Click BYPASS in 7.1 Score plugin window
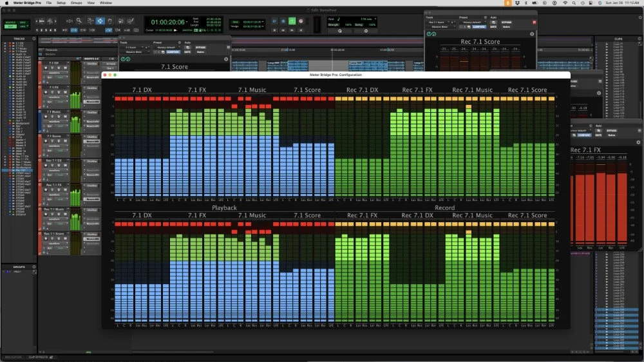Screen dimensions: 644x362 click(200, 47)
